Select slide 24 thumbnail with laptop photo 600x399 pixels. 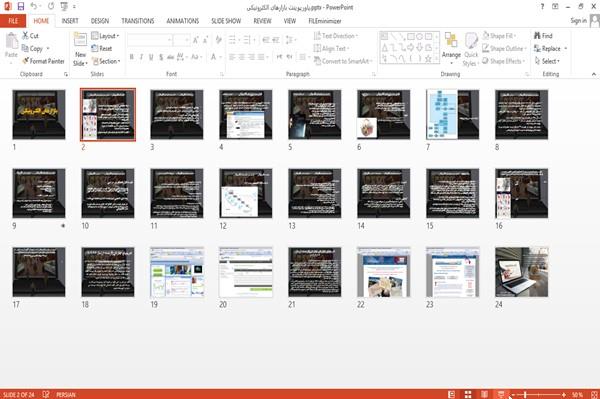click(x=522, y=272)
